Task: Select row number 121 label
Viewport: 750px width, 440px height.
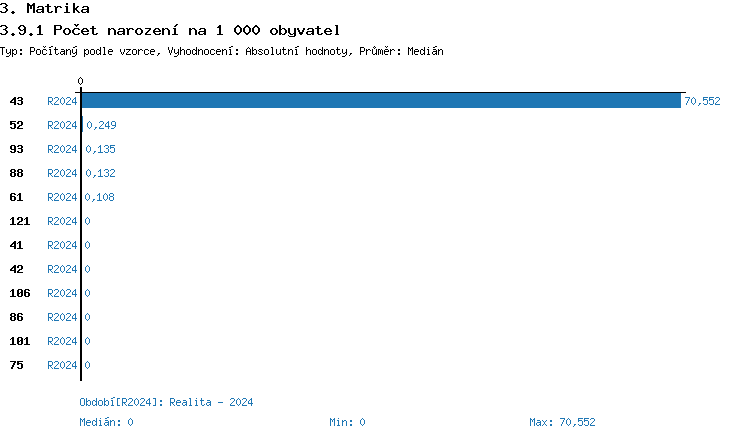Action: pos(19,221)
